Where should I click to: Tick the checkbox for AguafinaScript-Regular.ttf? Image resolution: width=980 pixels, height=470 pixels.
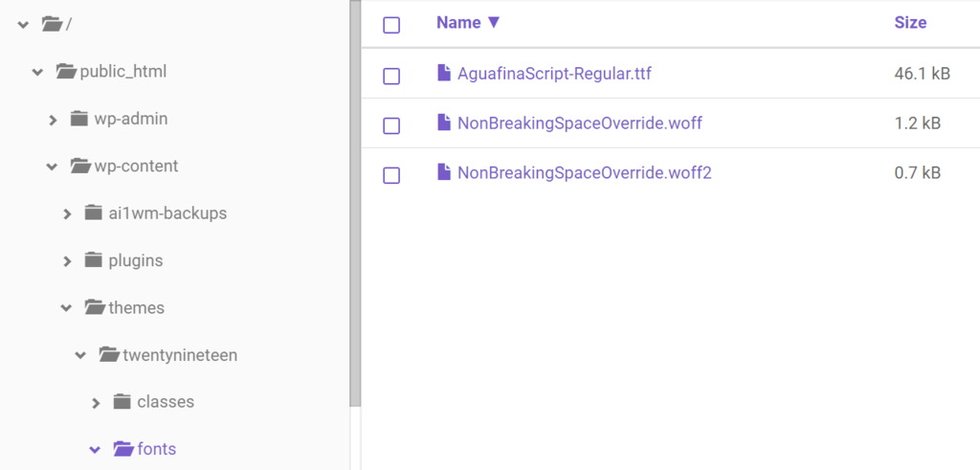tap(391, 76)
